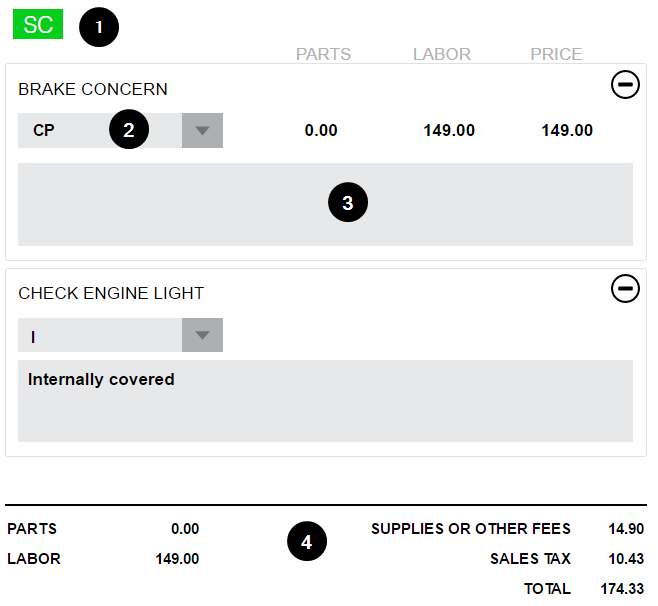Click the green SC badge
The height and width of the screenshot is (606, 658).
click(38, 25)
